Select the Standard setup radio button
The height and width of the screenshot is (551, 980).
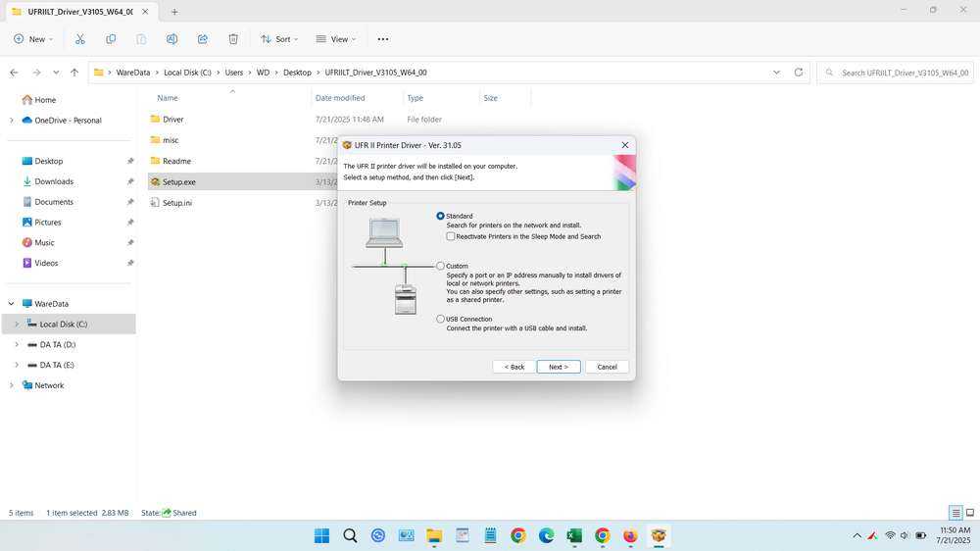441,216
